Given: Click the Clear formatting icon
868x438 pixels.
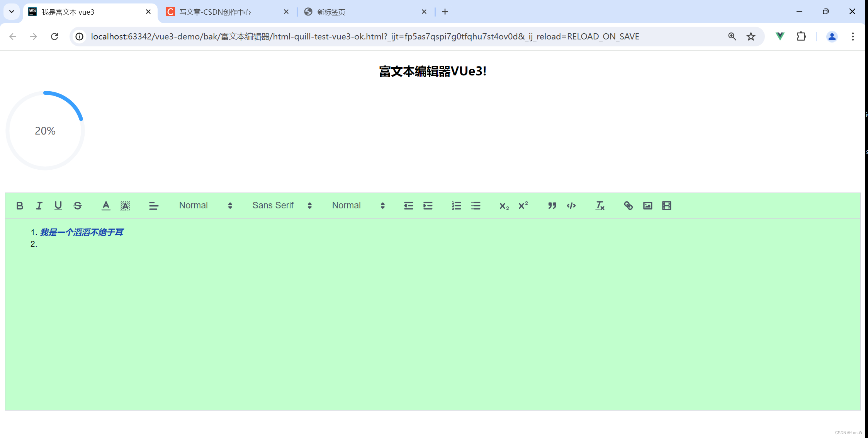Looking at the screenshot, I should tap(600, 206).
